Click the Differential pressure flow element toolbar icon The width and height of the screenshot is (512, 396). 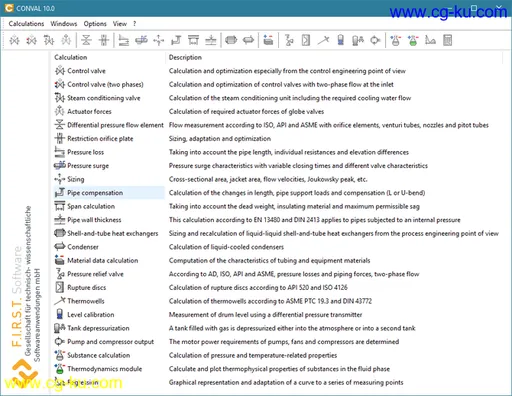86,40
